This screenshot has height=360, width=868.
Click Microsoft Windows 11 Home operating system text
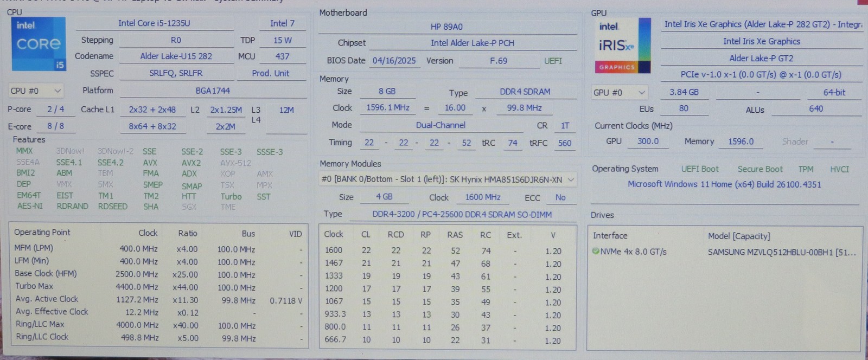[724, 184]
